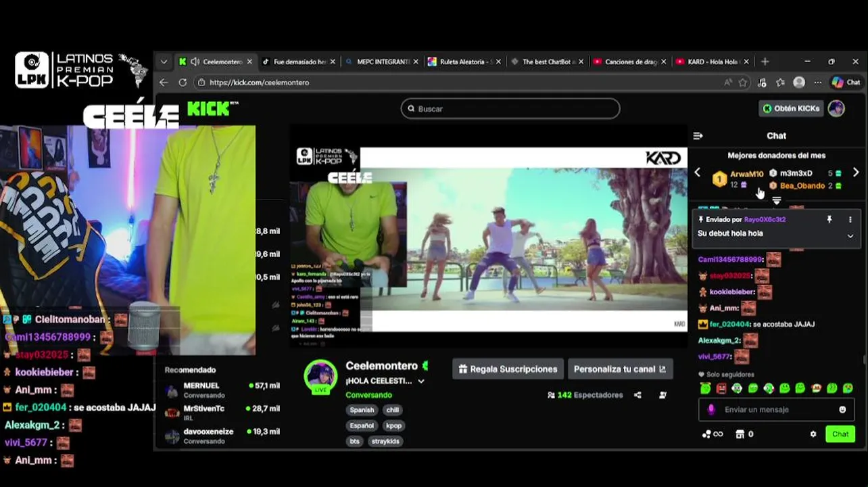The image size is (868, 487).
Task: Open the tab search dropdown arrow
Action: coord(164,62)
